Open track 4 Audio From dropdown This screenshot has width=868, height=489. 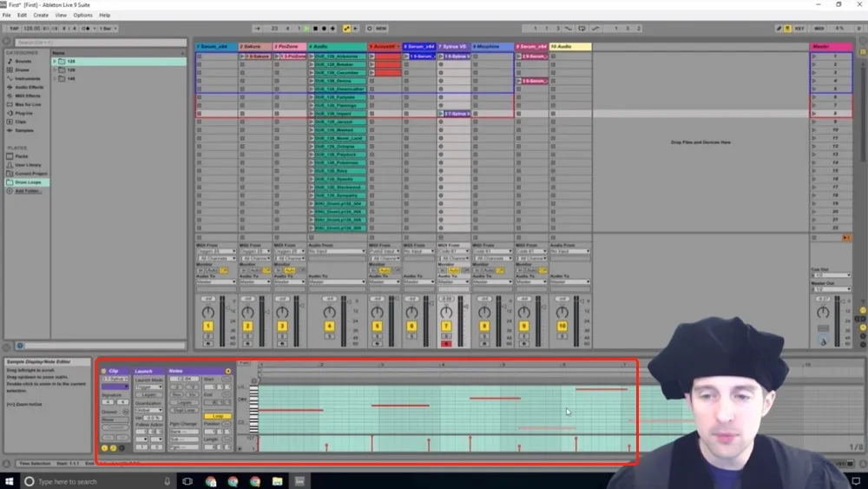pos(337,251)
